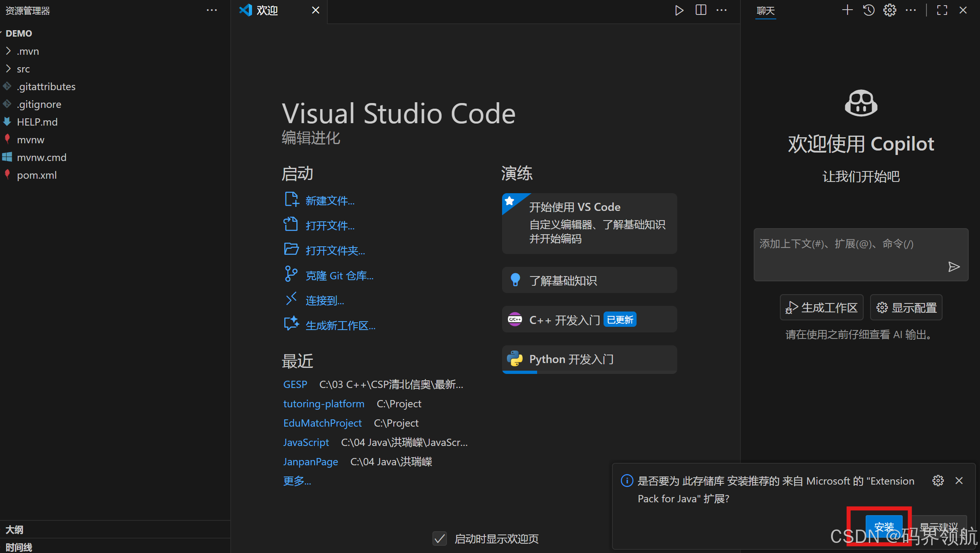980x553 pixels.
Task: Dismiss the Extension Pack for Java notification
Action: coord(959,481)
